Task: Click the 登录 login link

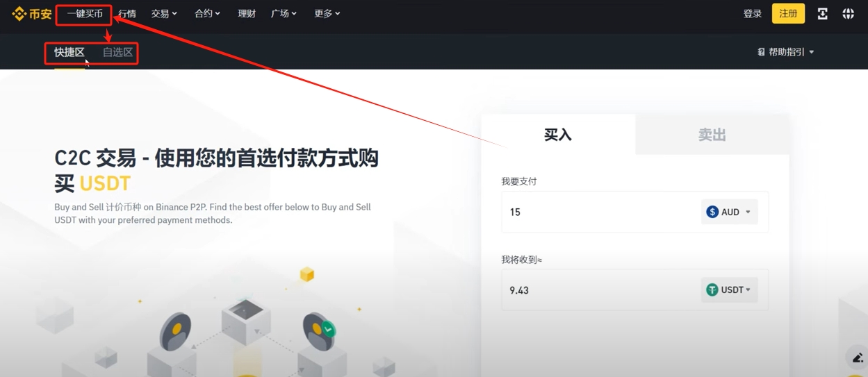Action: [x=753, y=14]
